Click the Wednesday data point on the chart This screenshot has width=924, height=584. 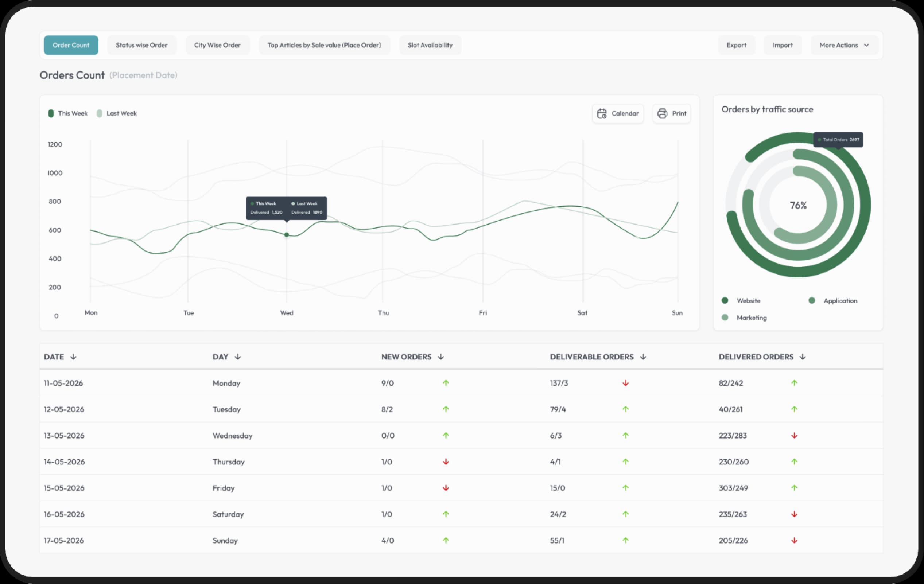click(x=286, y=235)
